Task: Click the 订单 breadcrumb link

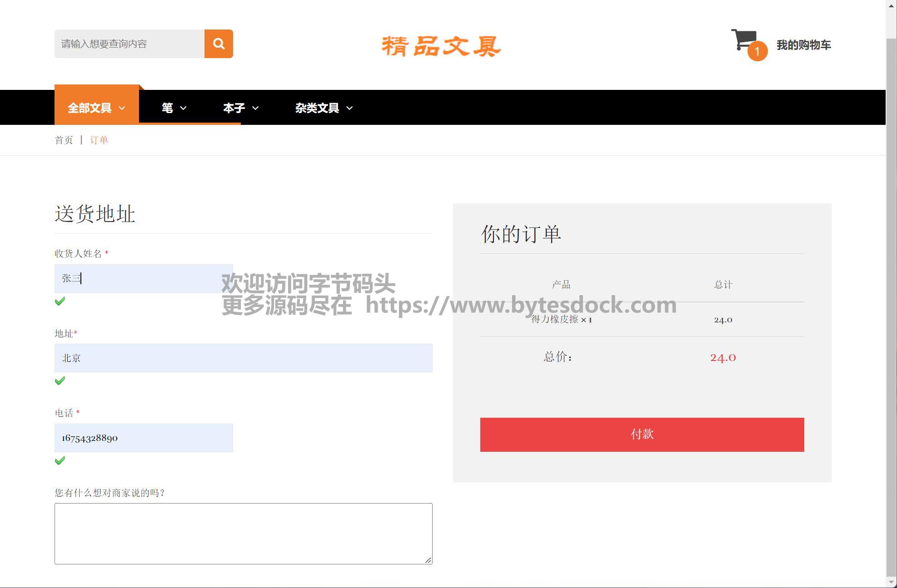Action: pos(99,140)
